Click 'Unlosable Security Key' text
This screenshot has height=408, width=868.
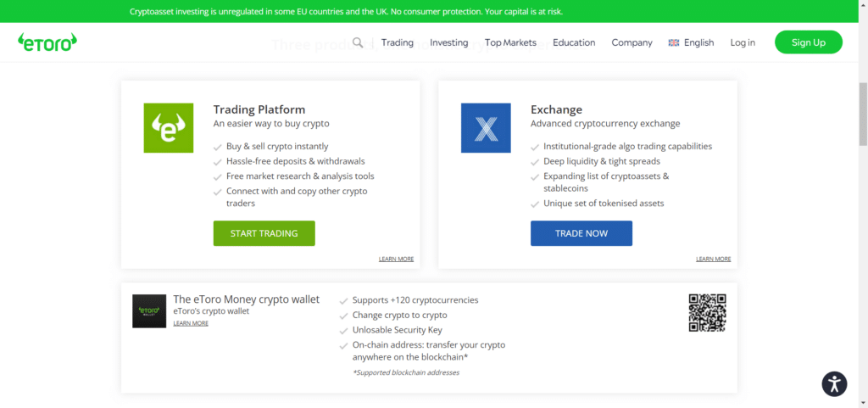[x=398, y=330]
